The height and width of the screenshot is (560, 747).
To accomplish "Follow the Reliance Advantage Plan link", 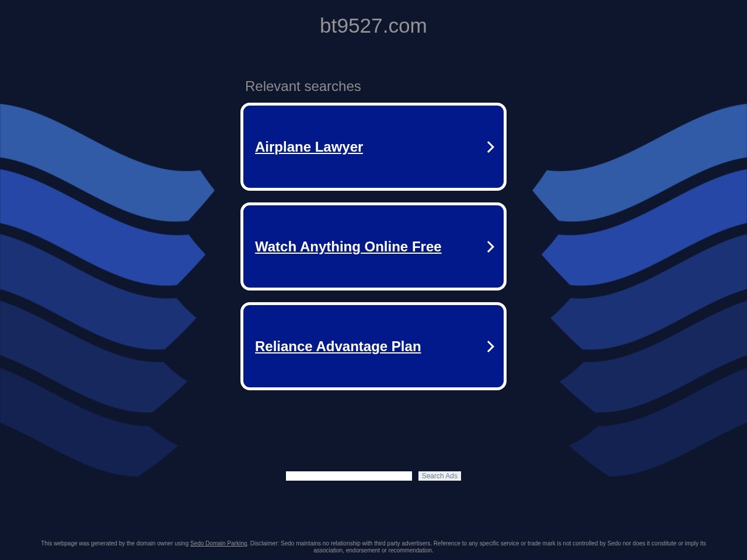I will [x=337, y=346].
